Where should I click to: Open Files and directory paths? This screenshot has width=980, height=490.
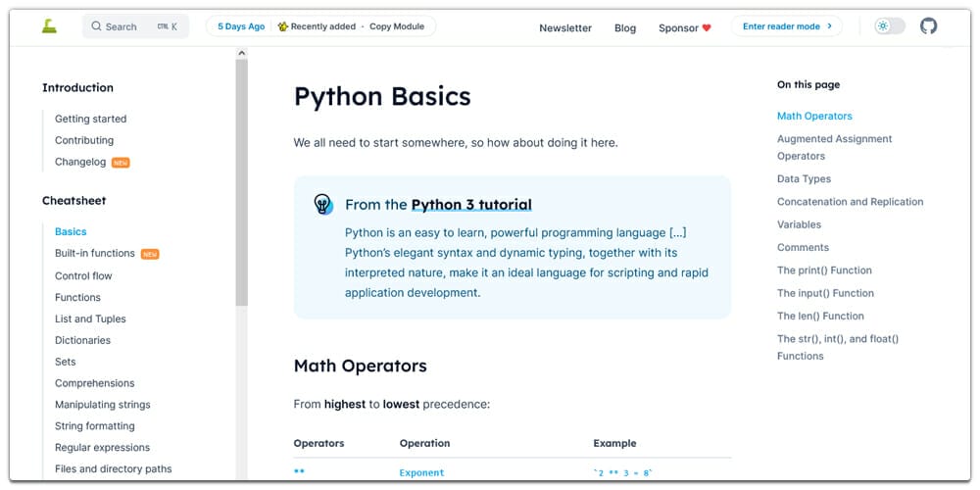pyautogui.click(x=113, y=468)
